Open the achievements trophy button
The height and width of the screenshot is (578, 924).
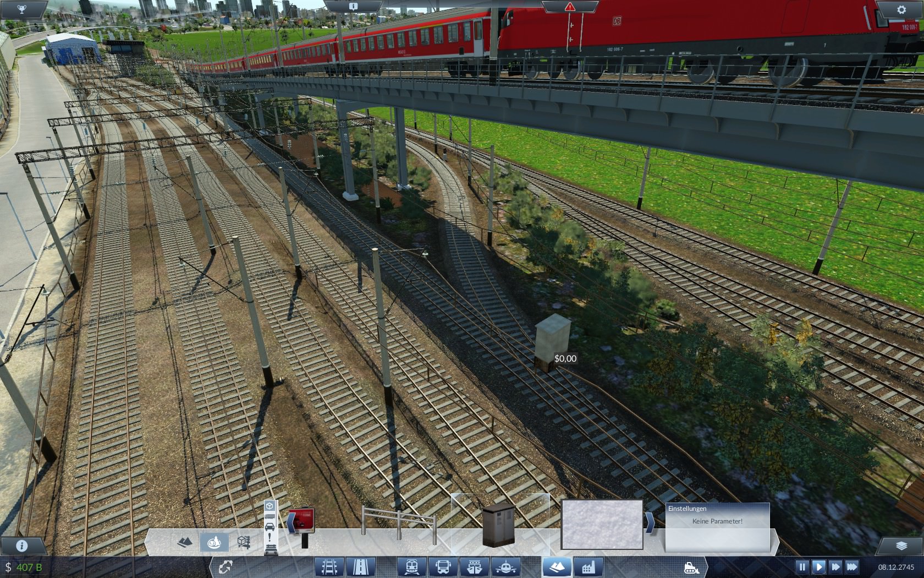coord(22,8)
